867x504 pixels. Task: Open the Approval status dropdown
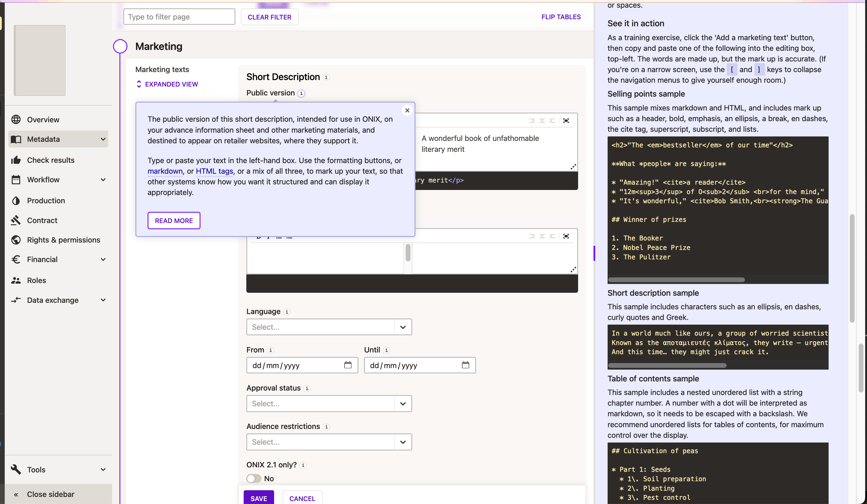[x=329, y=404]
